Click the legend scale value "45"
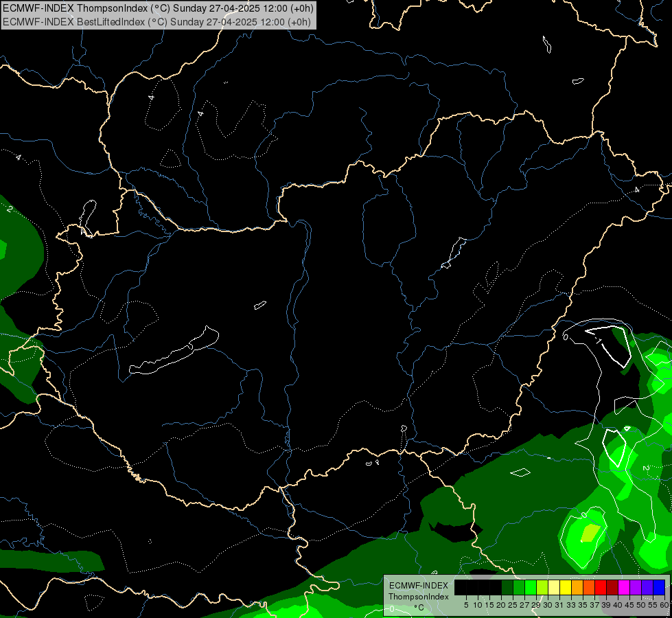Image resolution: width=672 pixels, height=618 pixels. pyautogui.click(x=630, y=605)
